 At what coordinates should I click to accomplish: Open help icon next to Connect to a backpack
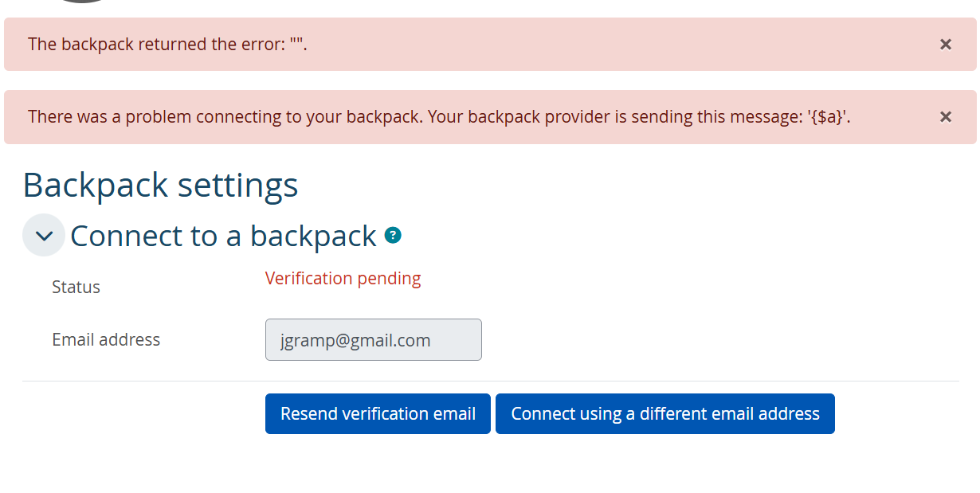393,235
